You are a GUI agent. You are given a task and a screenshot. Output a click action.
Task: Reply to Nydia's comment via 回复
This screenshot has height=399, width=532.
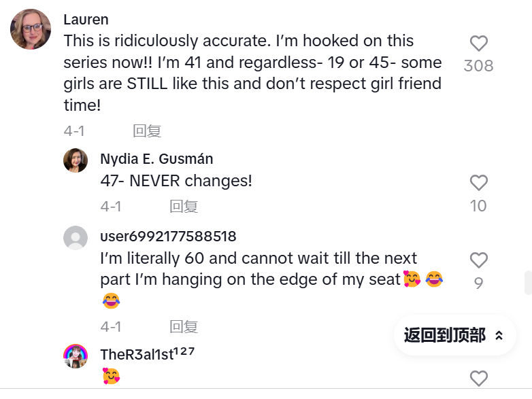(184, 206)
